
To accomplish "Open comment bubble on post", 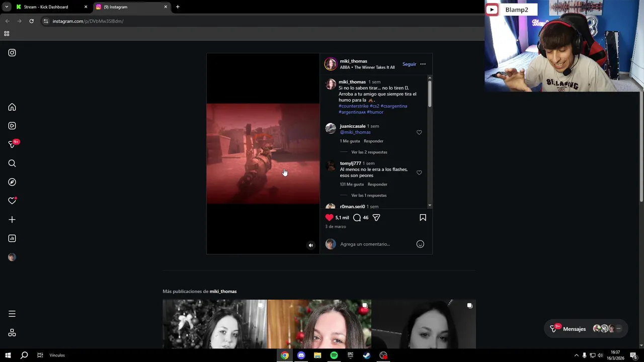I will click(x=357, y=218).
